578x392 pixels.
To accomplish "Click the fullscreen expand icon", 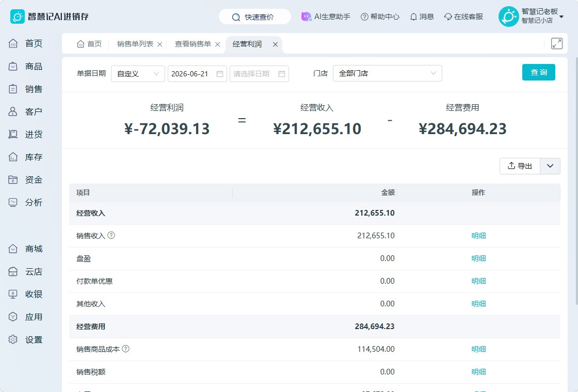I will click(x=557, y=43).
